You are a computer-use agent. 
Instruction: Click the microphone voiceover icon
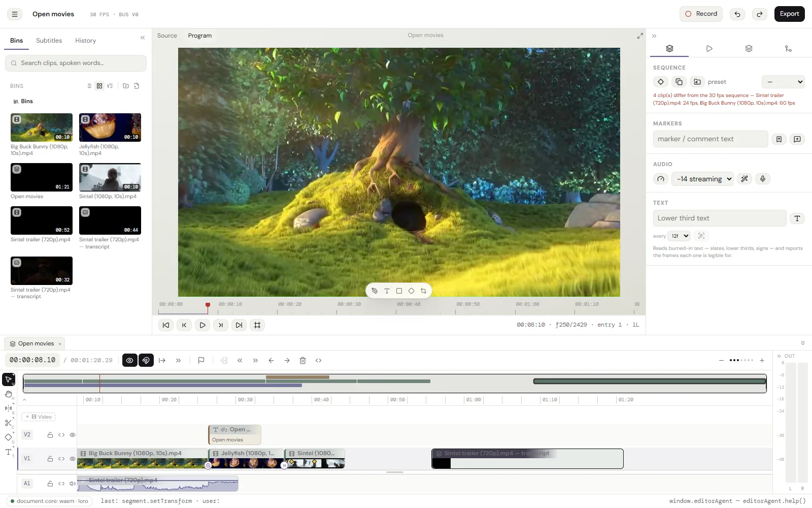click(763, 179)
